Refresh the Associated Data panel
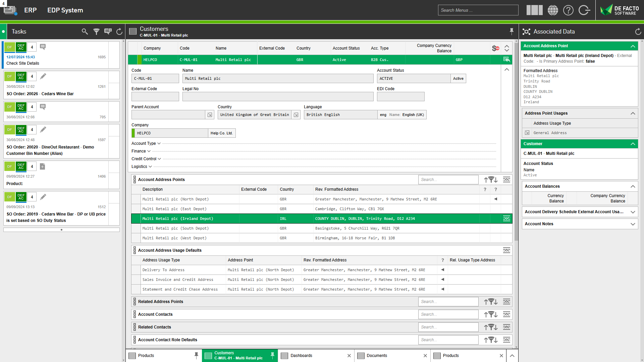 pos(638,31)
